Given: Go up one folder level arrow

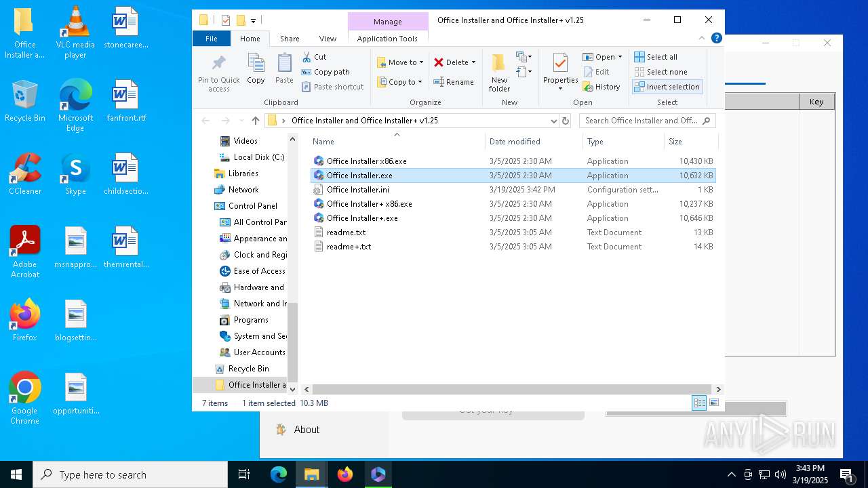Looking at the screenshot, I should tap(255, 121).
